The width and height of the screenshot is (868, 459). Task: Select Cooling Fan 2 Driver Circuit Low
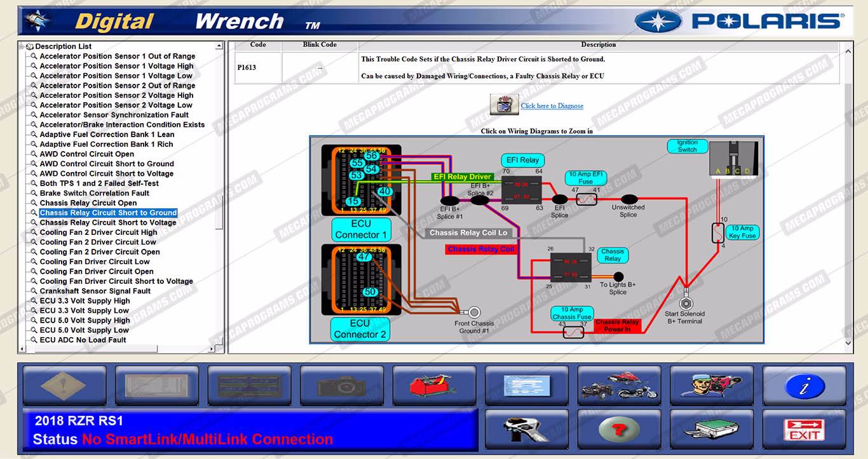(98, 242)
